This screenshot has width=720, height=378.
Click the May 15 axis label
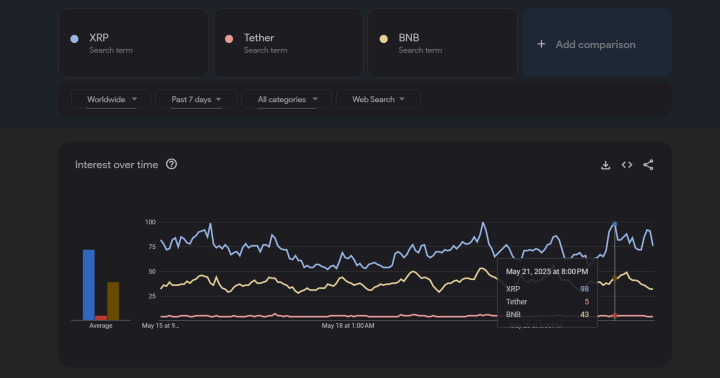click(x=160, y=326)
